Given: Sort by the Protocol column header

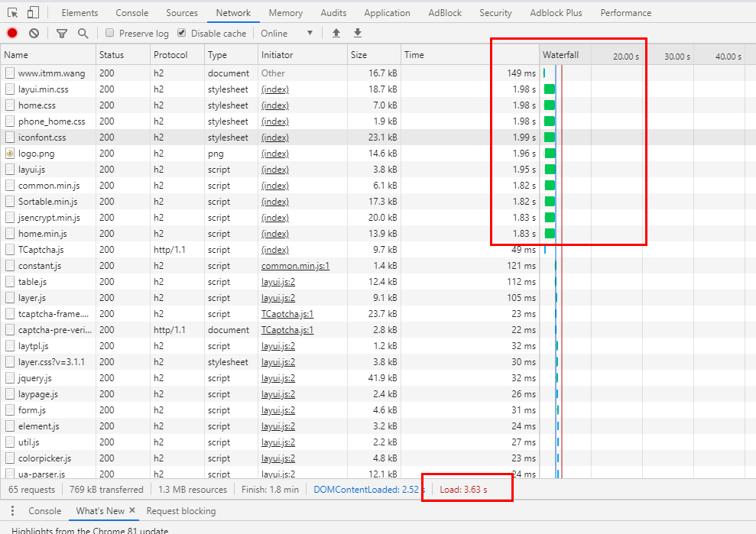Looking at the screenshot, I should coord(177,55).
